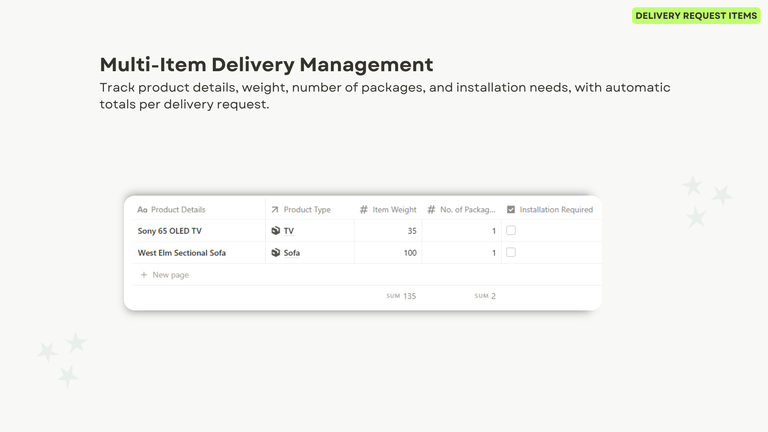
Task: Open the Sony 65 OLED TV page
Action: (169, 231)
